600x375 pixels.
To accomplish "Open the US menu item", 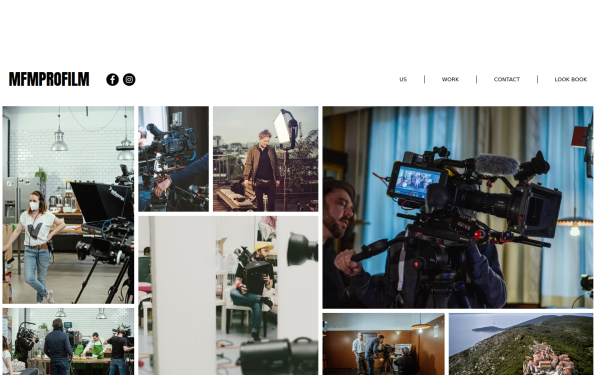I will (403, 80).
